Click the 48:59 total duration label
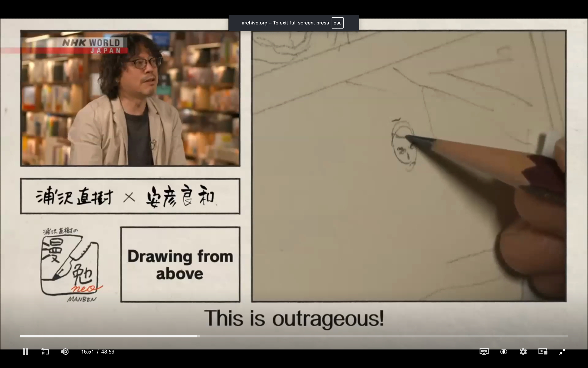 (x=108, y=352)
